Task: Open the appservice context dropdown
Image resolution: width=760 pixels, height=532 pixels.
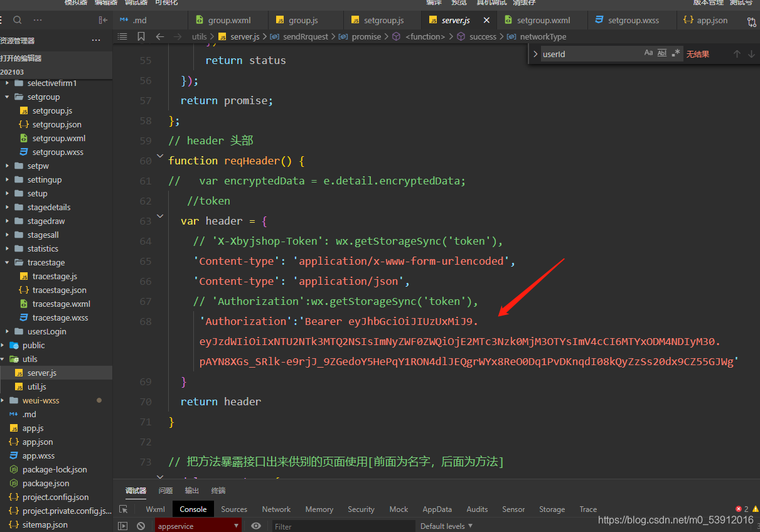Action: tap(198, 526)
